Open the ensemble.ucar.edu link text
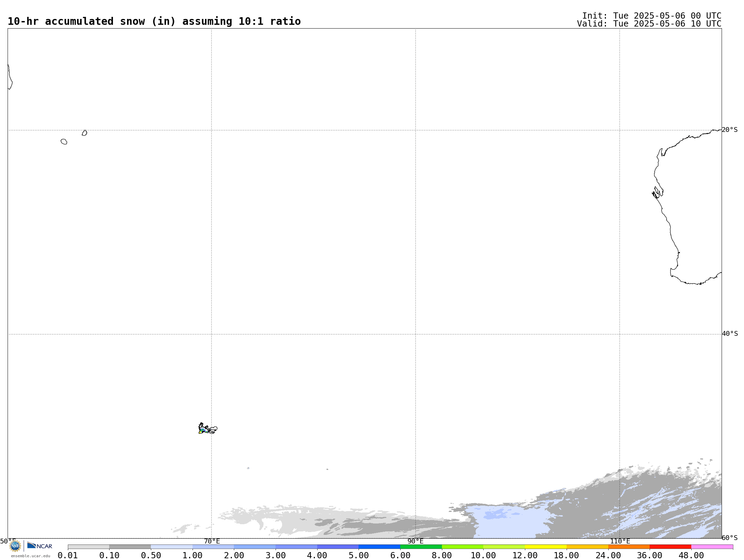The width and height of the screenshot is (744, 560). 31,556
